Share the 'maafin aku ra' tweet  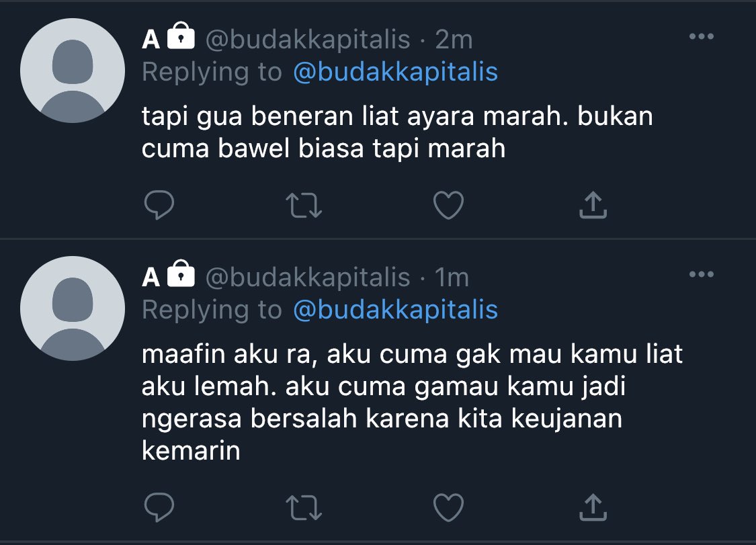[593, 507]
